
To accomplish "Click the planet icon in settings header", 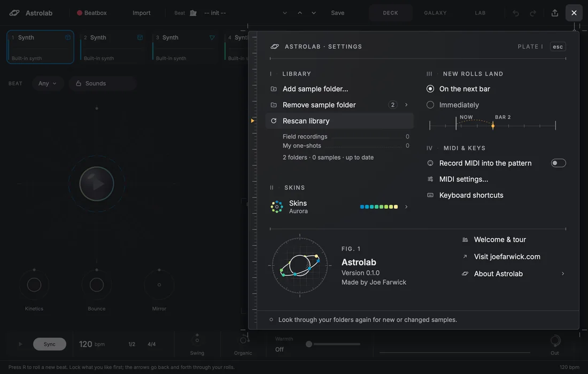I will 275,46.
